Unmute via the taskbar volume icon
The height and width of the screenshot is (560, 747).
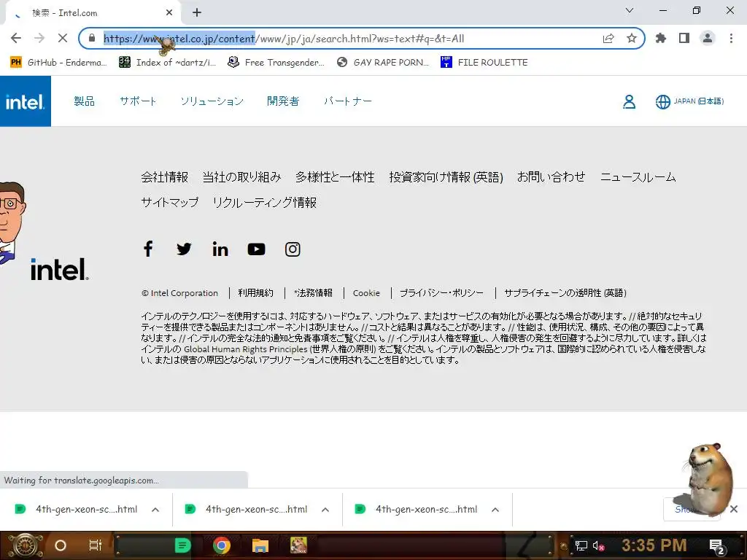[x=598, y=545]
